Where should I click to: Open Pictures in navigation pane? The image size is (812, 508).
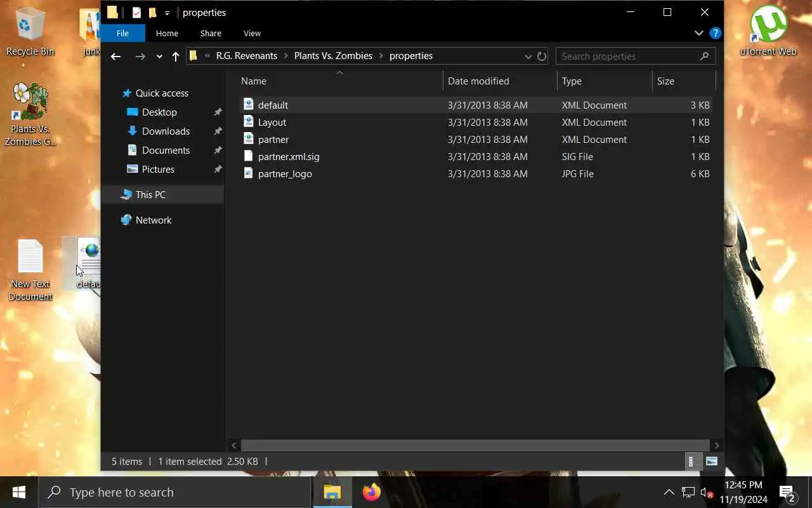pyautogui.click(x=158, y=169)
